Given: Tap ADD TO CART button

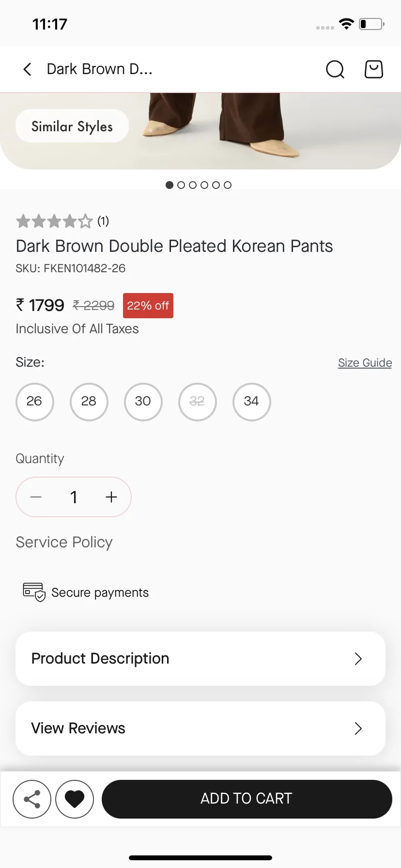Looking at the screenshot, I should [247, 799].
